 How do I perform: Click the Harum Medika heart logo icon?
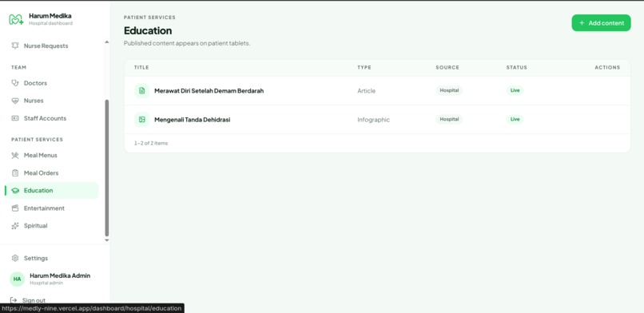pos(16,19)
